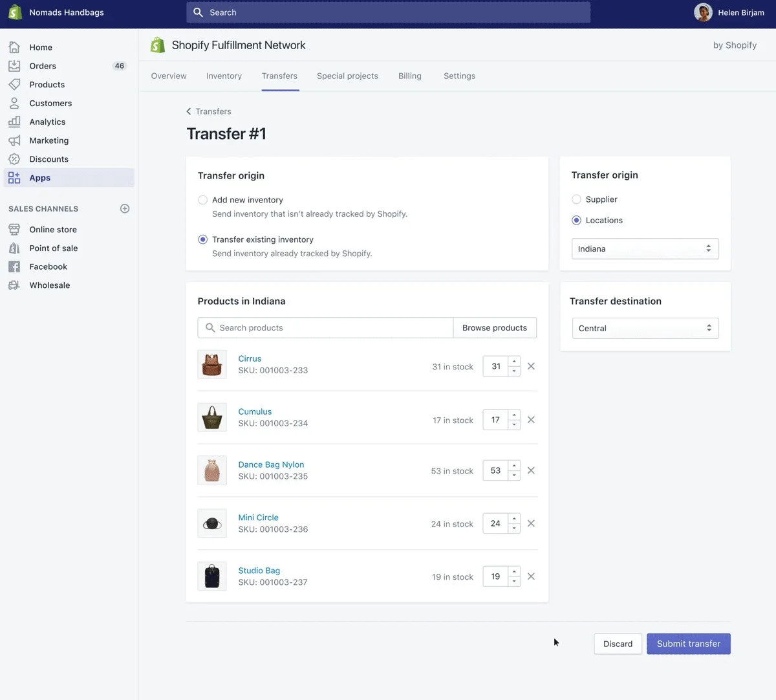776x700 pixels.
Task: Open the Special projects tab
Action: pos(347,76)
